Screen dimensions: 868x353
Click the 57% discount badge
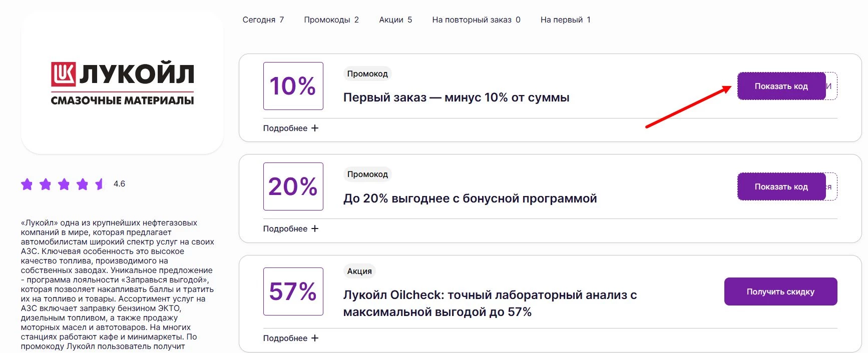(293, 291)
